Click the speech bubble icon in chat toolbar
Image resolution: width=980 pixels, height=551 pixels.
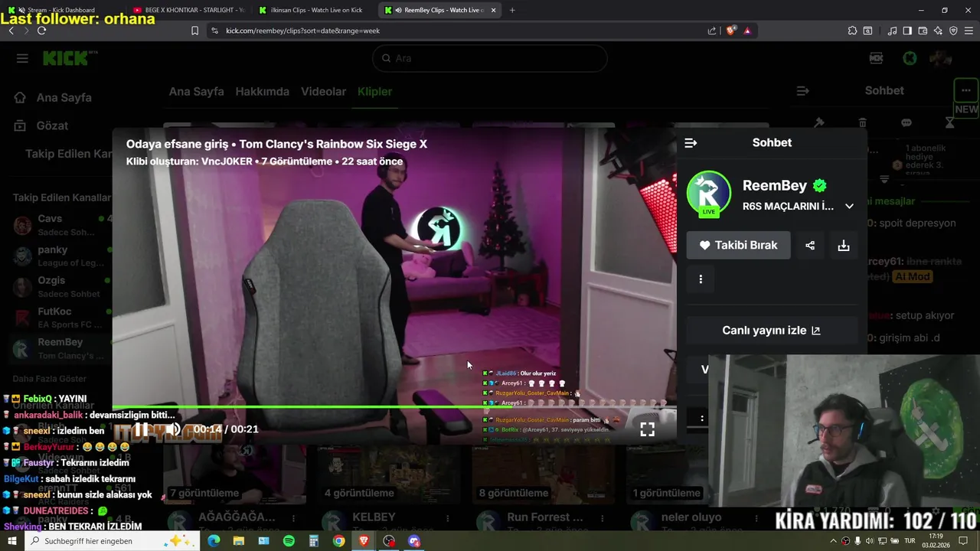pyautogui.click(x=906, y=122)
